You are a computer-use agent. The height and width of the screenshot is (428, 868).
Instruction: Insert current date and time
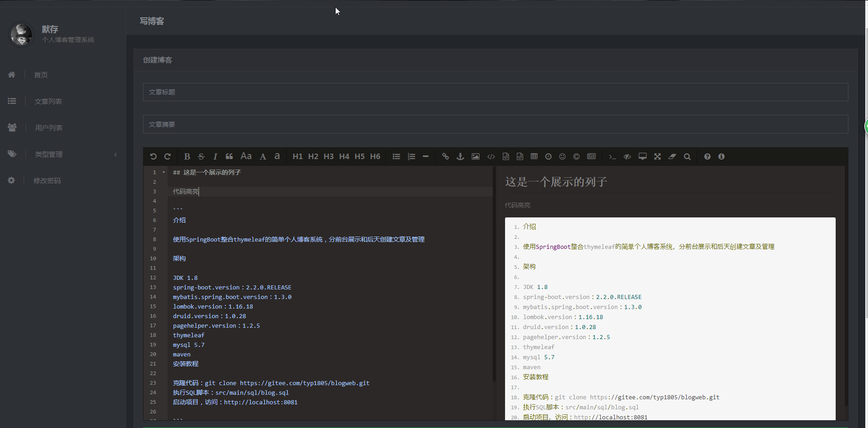[x=548, y=156]
